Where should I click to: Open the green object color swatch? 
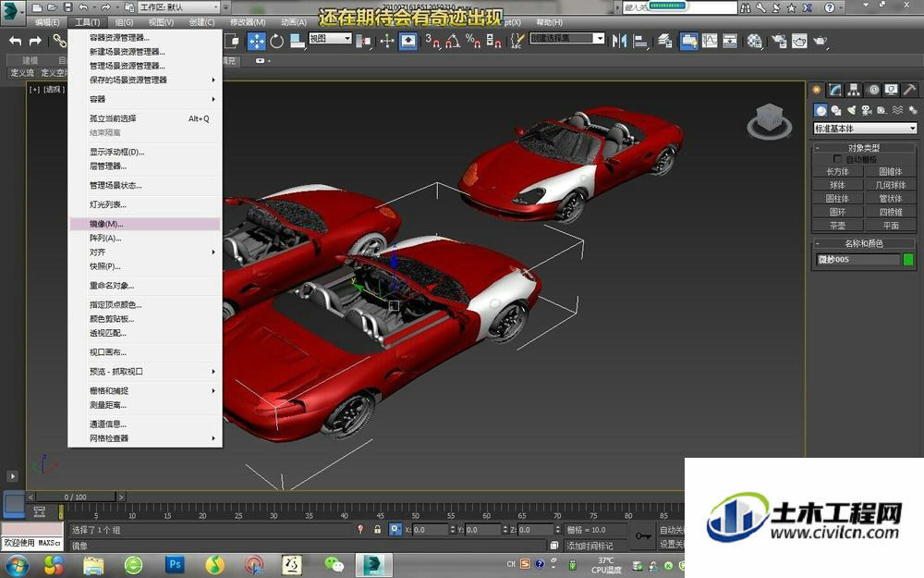tap(908, 260)
